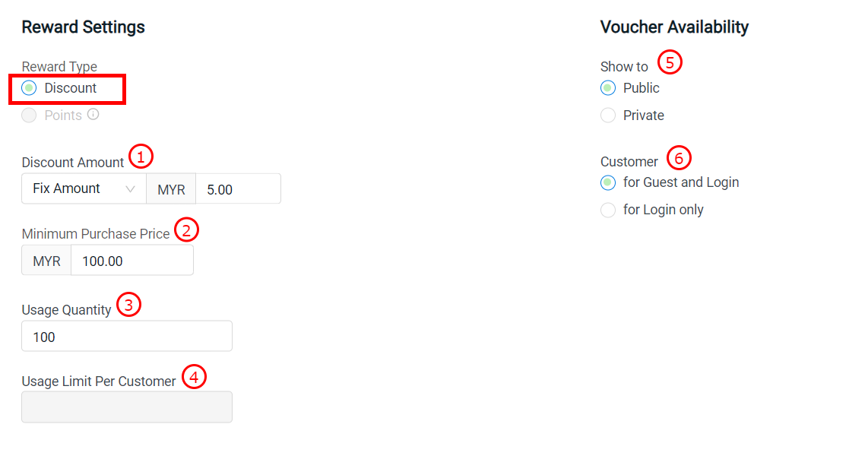Choose for Login only customer option
This screenshot has height=459, width=868.
click(608, 210)
